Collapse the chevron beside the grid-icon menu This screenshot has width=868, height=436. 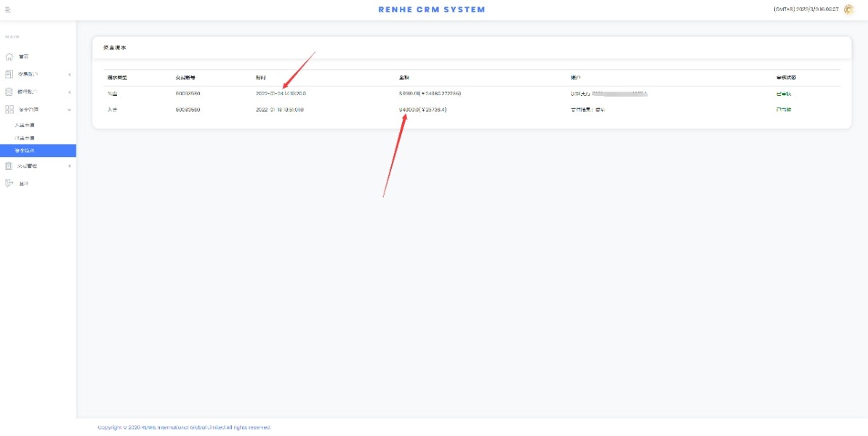point(69,110)
